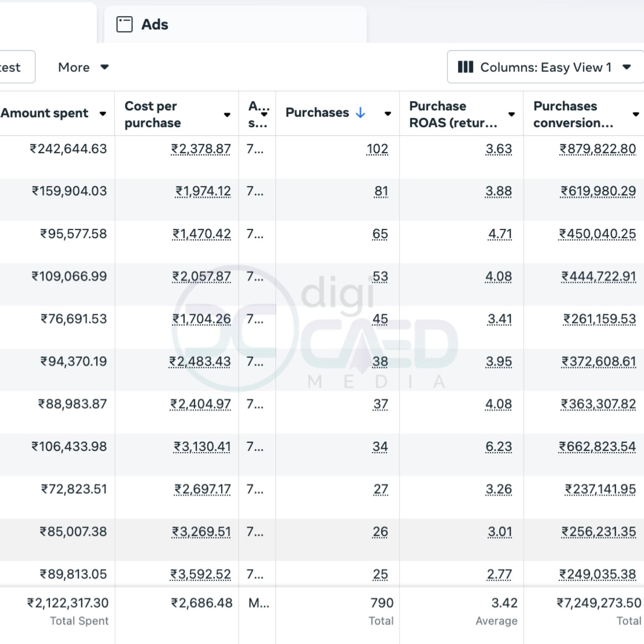This screenshot has width=644, height=644.
Task: Open Purchase ROAS column dropdown arrow
Action: click(x=512, y=114)
